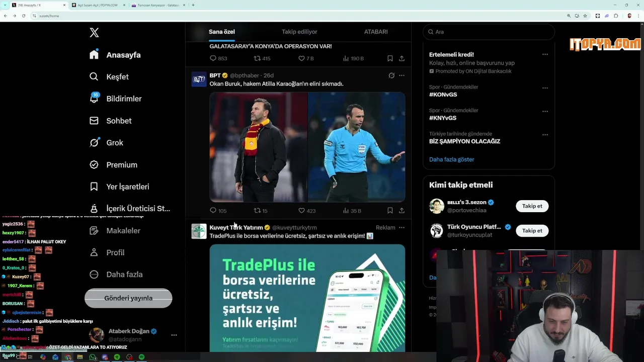Open Profil person icon
Image resolution: width=644 pixels, height=362 pixels.
pos(94,252)
